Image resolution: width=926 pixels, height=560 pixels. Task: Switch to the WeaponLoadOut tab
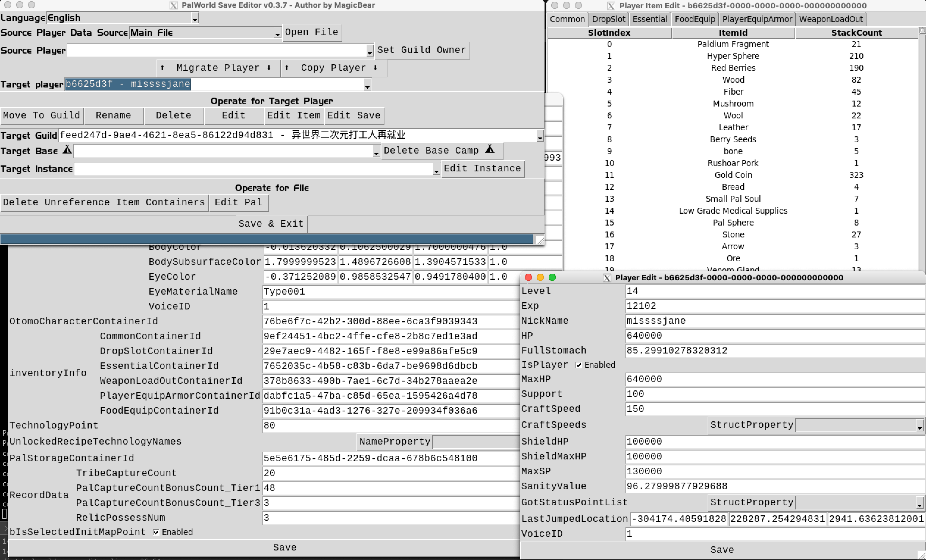pos(830,19)
